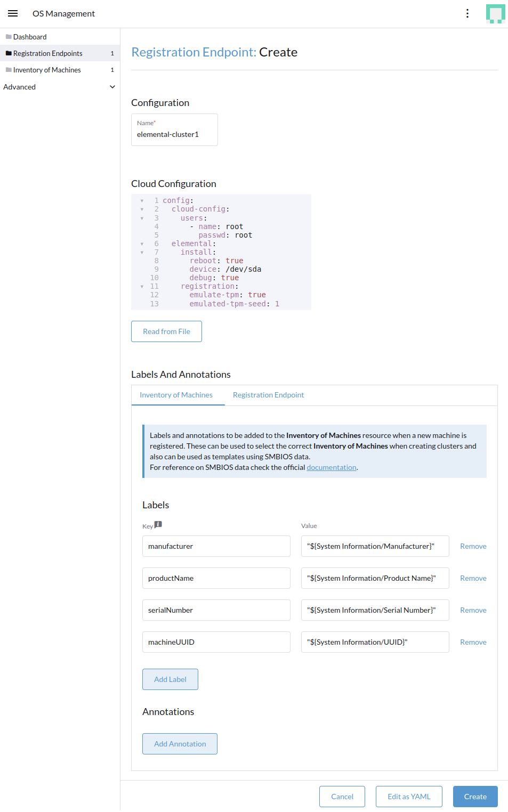The height and width of the screenshot is (812, 508).
Task: Edit the Product Name value field
Action: click(x=375, y=578)
